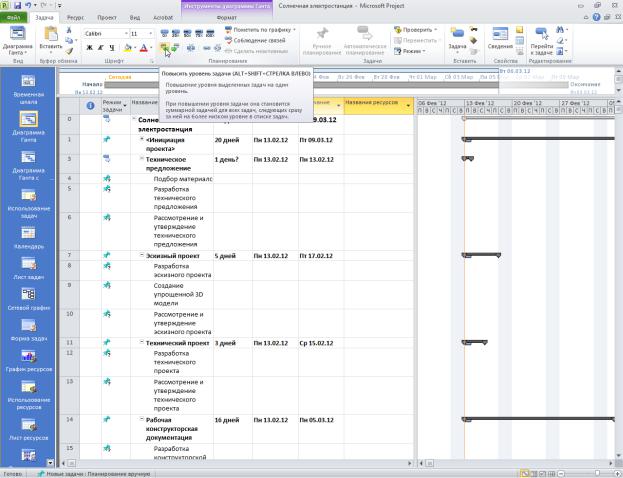This screenshot has width=623, height=478.
Task: Open the background fill color bucket
Action: point(128,48)
